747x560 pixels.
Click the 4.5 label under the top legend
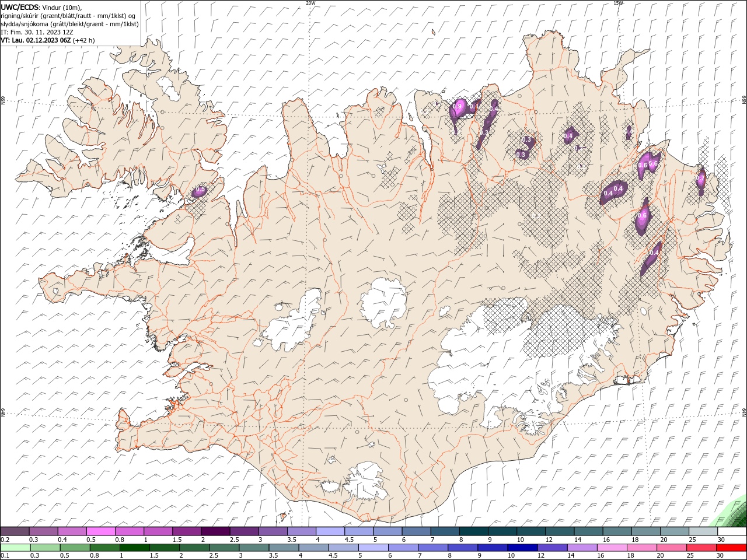click(x=349, y=540)
